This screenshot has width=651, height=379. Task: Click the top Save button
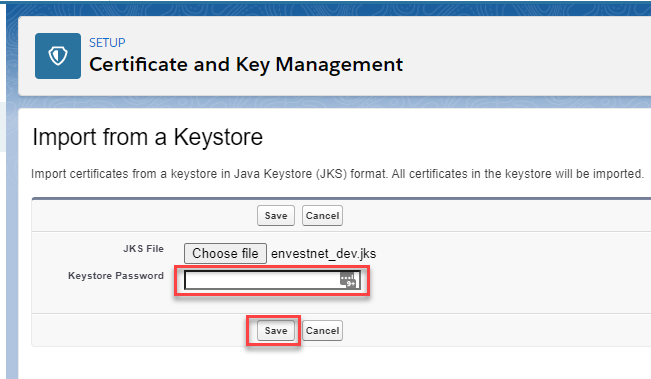[x=276, y=215]
